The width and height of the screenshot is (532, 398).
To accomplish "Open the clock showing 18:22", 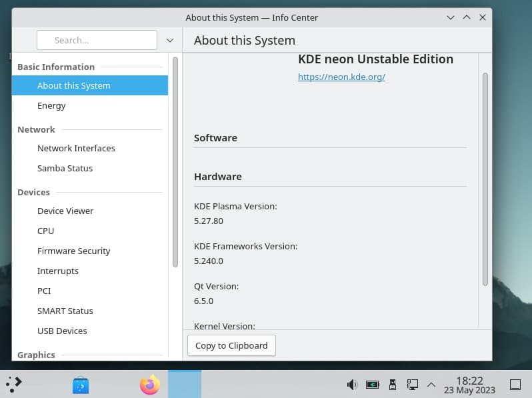I will 469,385.
